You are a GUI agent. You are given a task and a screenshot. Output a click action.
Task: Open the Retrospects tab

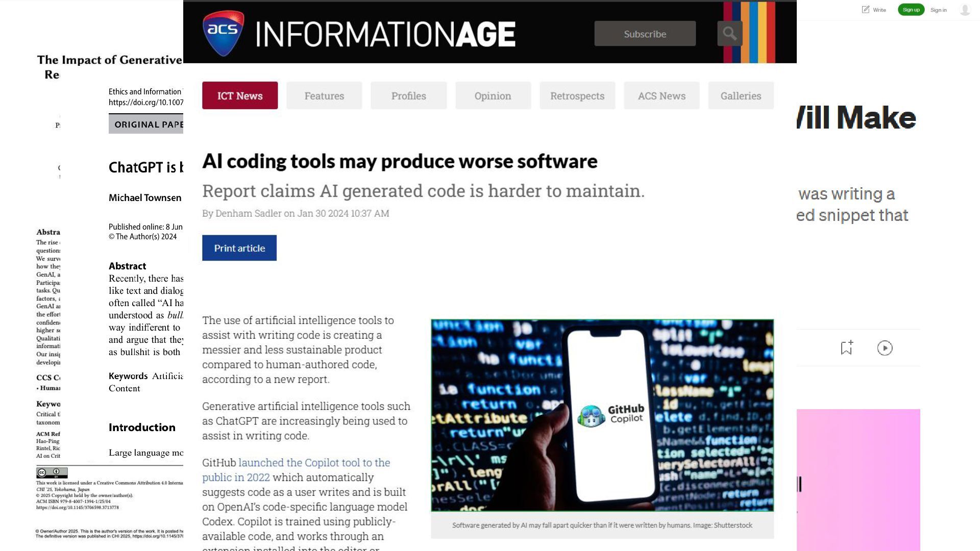tap(577, 95)
